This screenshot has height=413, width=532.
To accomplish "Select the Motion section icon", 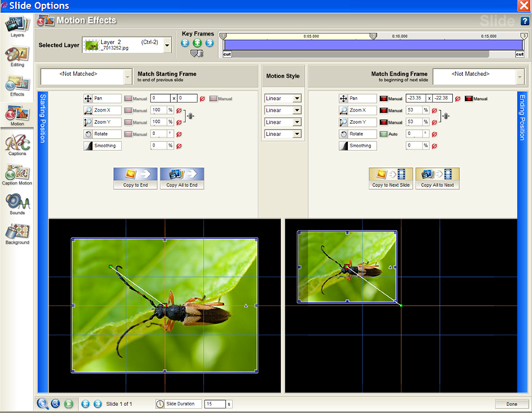I will coord(17,115).
